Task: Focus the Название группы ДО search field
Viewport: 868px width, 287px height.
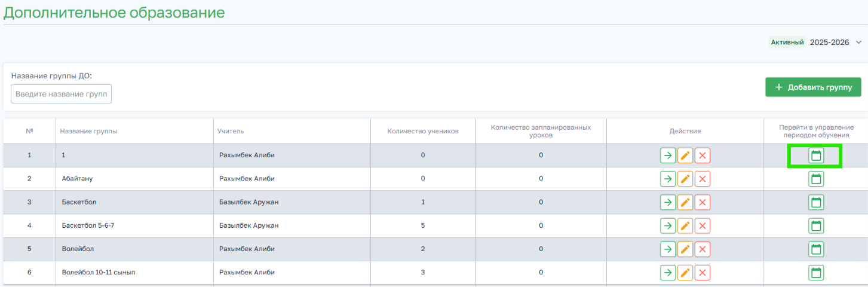Action: [x=61, y=94]
